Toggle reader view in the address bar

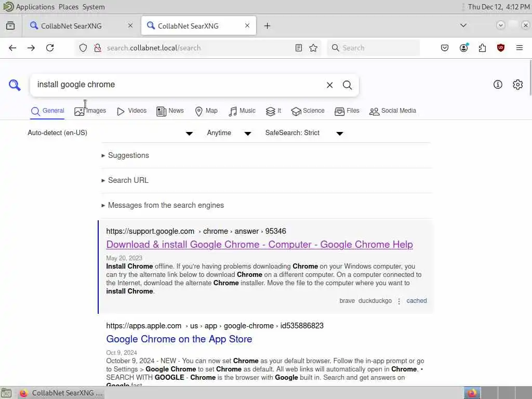pos(299,48)
